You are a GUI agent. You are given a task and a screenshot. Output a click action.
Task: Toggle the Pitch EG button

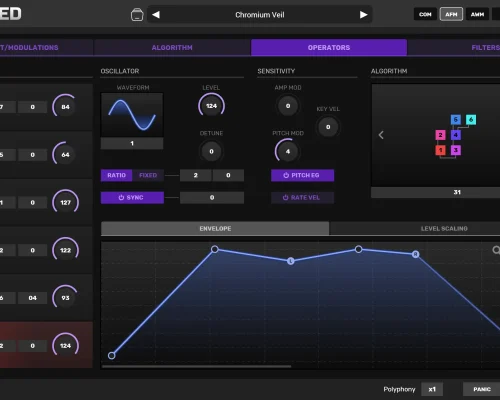(x=302, y=175)
